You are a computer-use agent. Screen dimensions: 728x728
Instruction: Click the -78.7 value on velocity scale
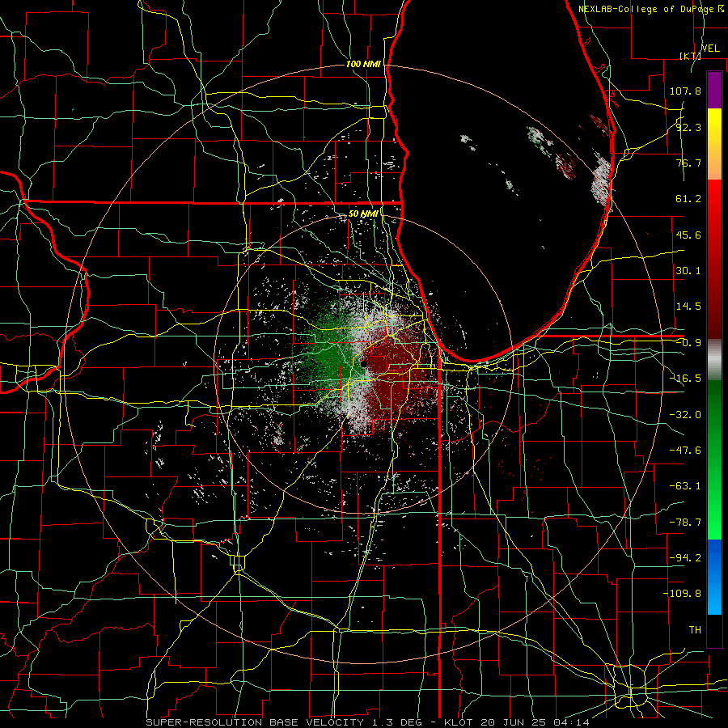point(685,523)
